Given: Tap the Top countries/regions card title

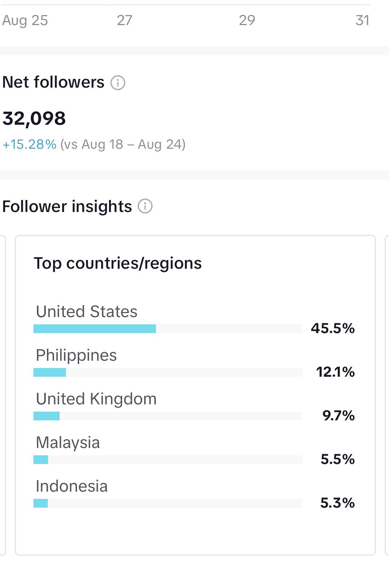Looking at the screenshot, I should coord(118,263).
